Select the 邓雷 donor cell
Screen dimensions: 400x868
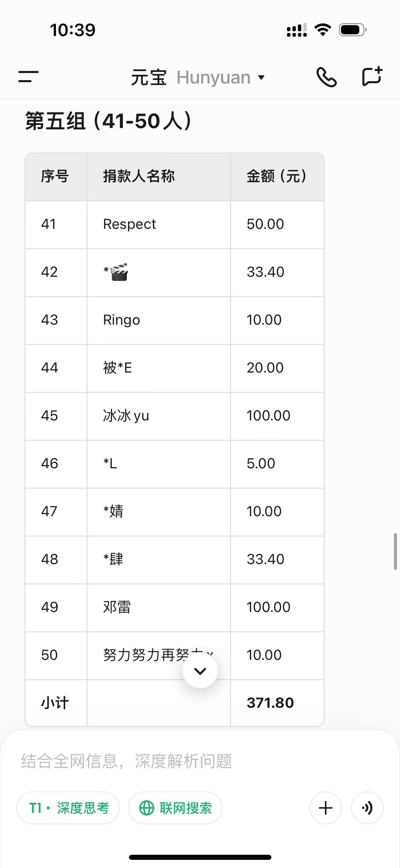coord(159,608)
